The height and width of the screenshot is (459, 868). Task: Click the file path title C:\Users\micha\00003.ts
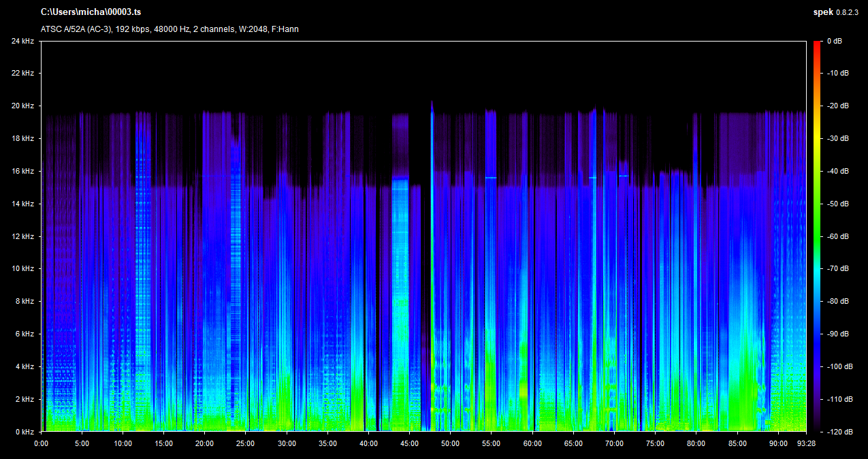[x=91, y=12]
